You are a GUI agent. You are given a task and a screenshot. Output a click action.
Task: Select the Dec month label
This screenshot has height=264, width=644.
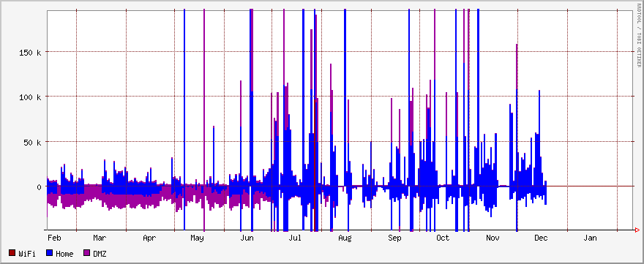click(x=541, y=238)
